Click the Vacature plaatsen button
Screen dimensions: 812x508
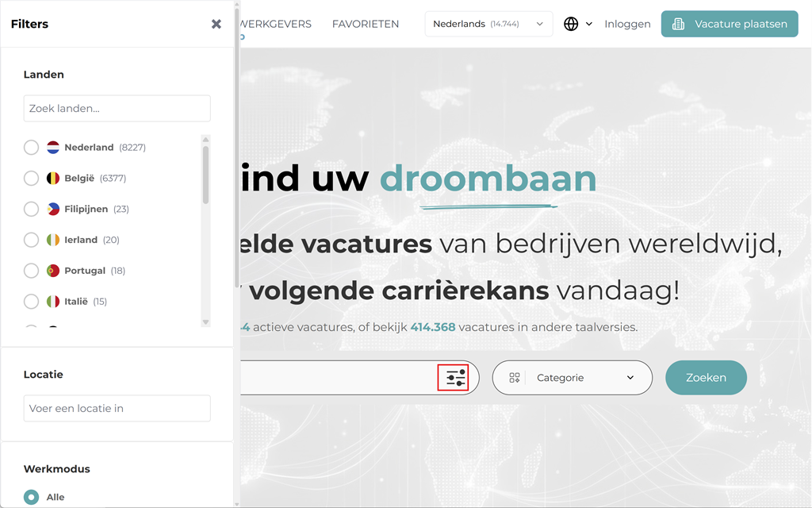(x=729, y=24)
